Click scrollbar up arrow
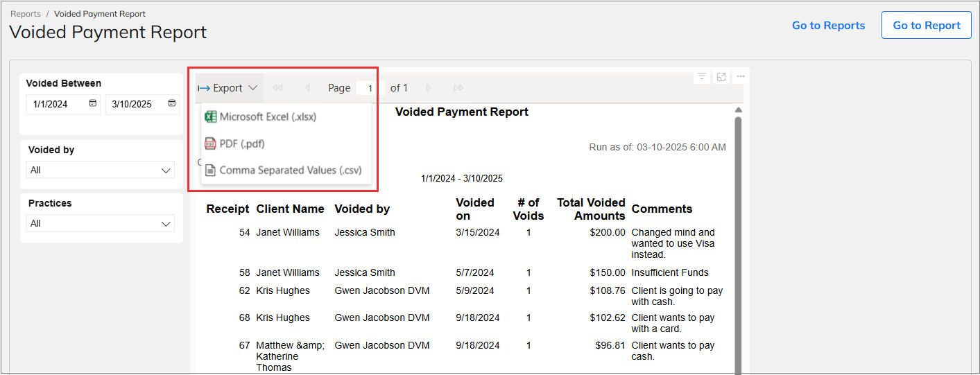980x375 pixels. (x=738, y=110)
